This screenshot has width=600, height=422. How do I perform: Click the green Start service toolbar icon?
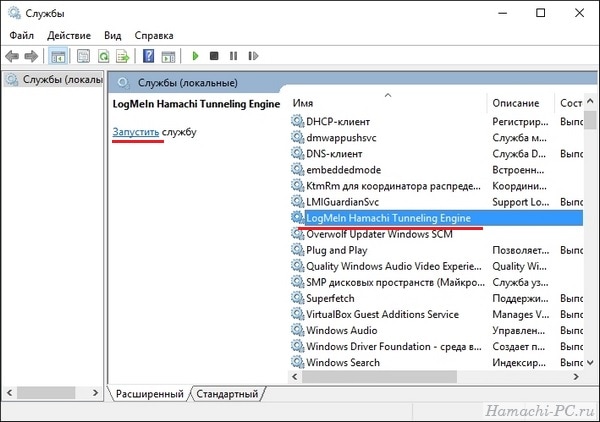tap(195, 56)
